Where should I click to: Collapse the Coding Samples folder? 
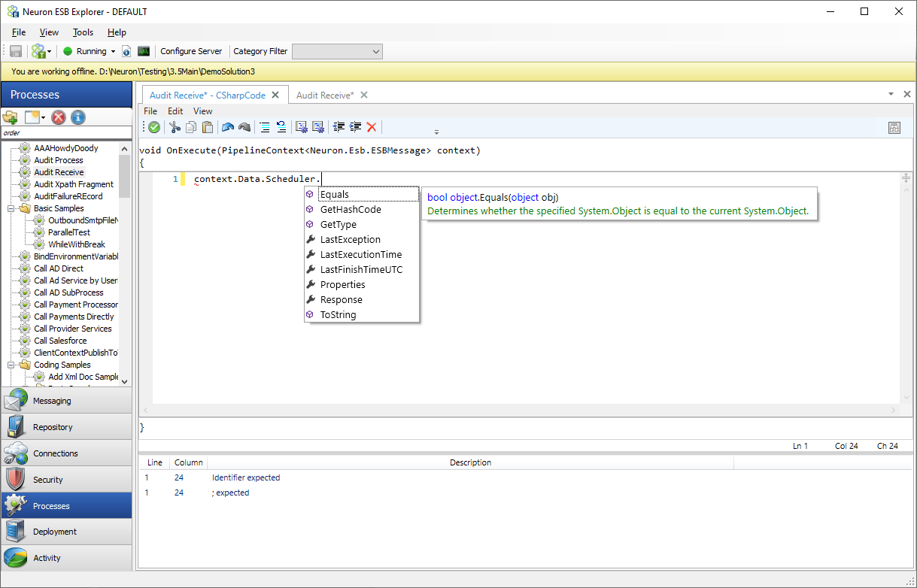[x=11, y=365]
